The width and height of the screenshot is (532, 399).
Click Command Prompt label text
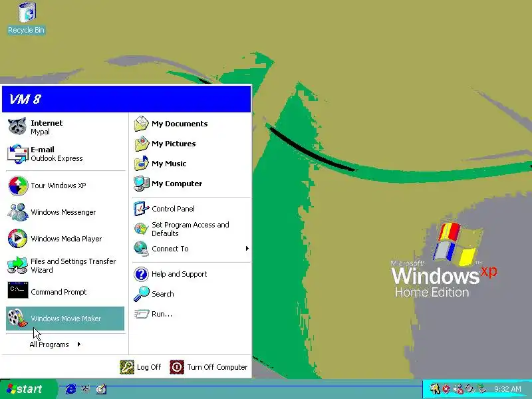point(59,292)
